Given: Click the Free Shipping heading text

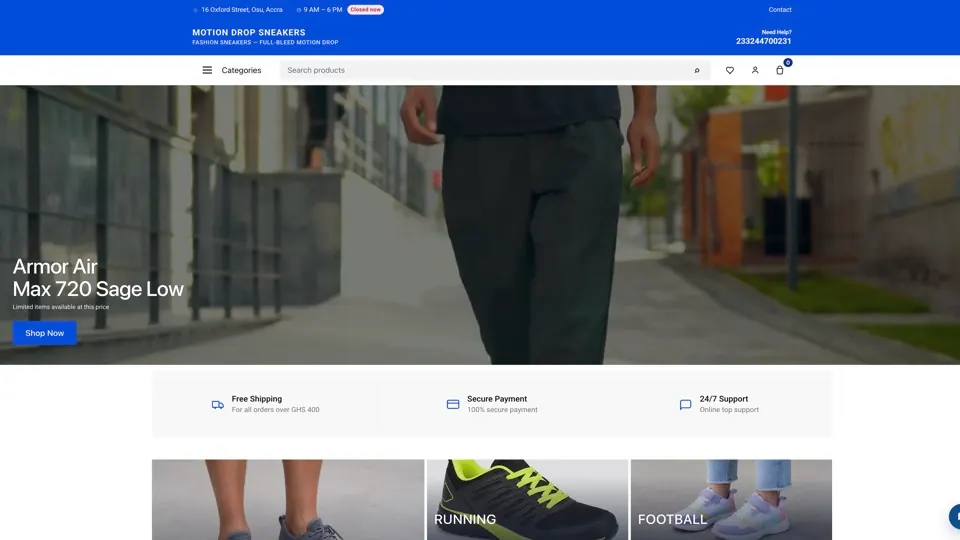Looking at the screenshot, I should [257, 399].
